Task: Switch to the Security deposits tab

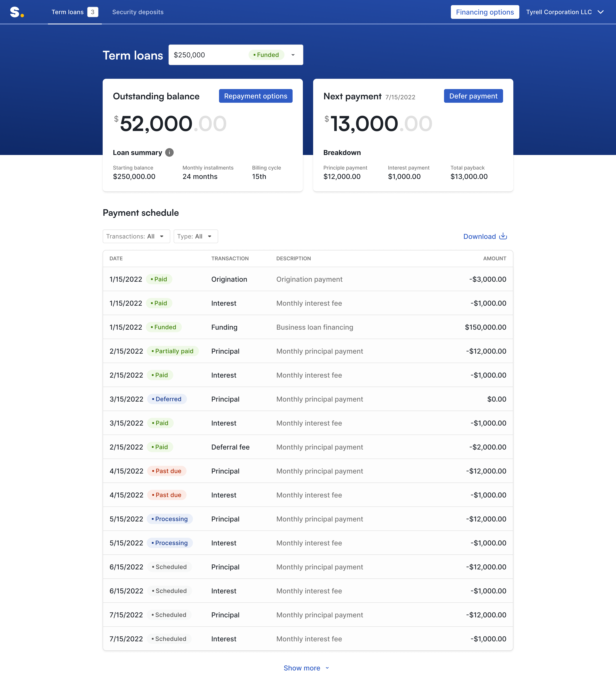Action: 138,12
